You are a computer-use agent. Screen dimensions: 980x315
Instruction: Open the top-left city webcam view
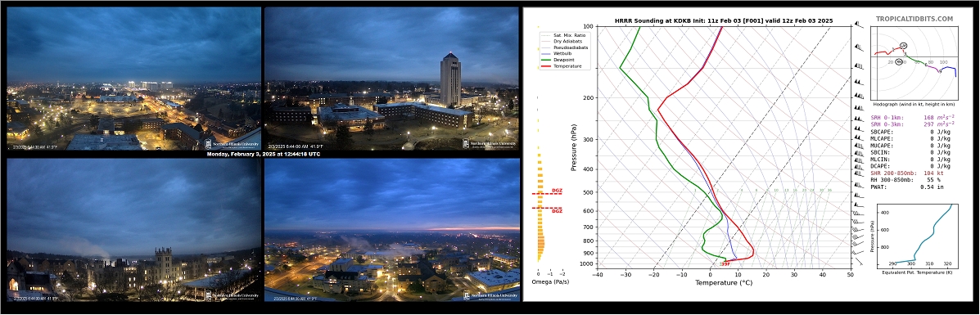click(133, 78)
